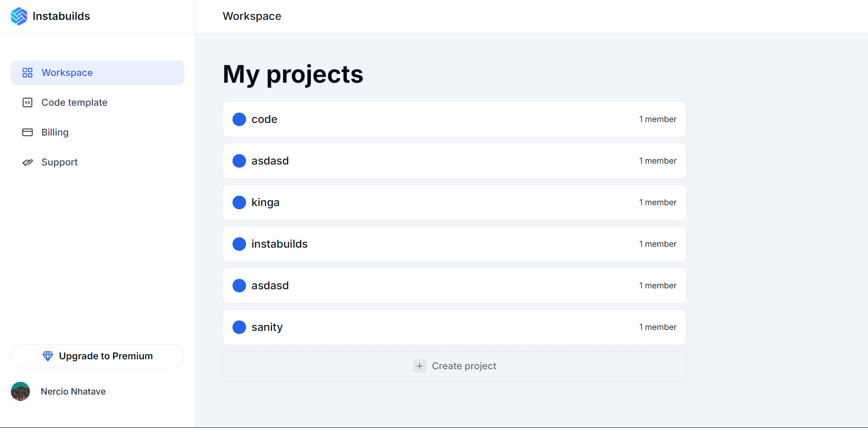Click the Nercio Nhatave user name

pos(73,391)
